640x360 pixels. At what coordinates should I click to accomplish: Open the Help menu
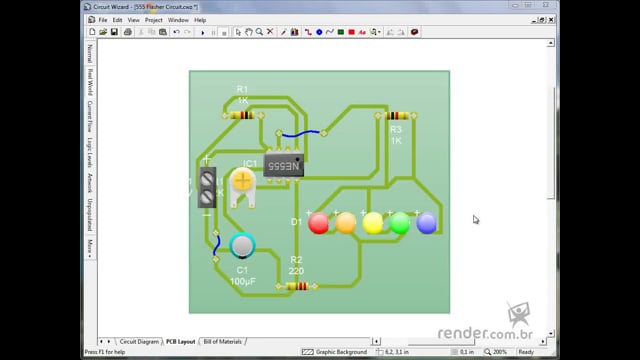click(x=200, y=20)
